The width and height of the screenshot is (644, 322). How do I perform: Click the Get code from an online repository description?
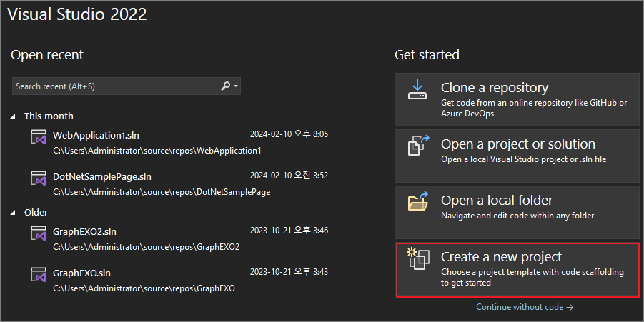tap(533, 108)
